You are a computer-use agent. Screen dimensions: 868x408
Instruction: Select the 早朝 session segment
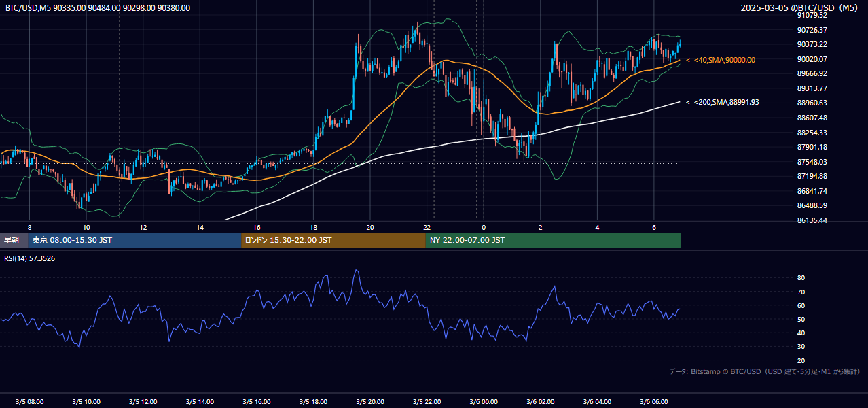pyautogui.click(x=14, y=240)
